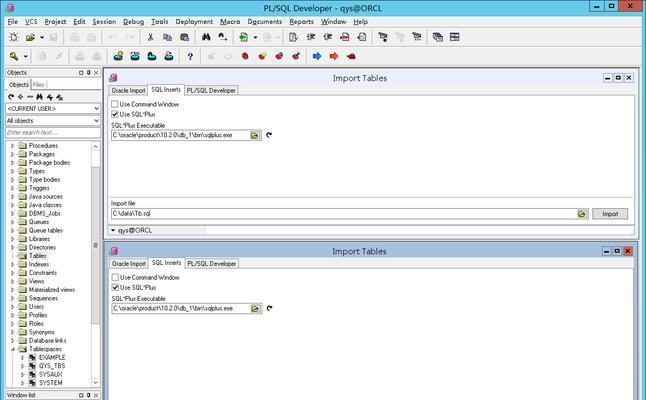646x400 pixels.
Task: Tick Use Command Window in lower Import Tables
Action: pyautogui.click(x=115, y=277)
